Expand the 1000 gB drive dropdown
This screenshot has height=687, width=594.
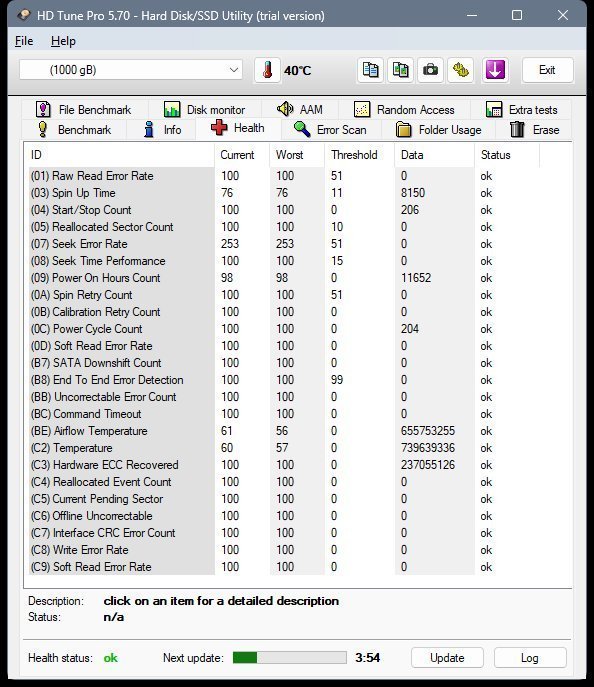131,70
